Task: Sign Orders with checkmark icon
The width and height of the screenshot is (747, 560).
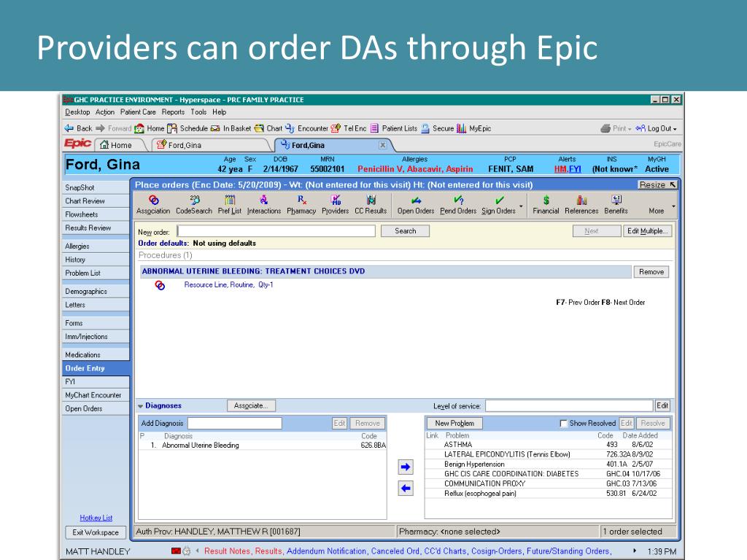Action: (x=498, y=205)
